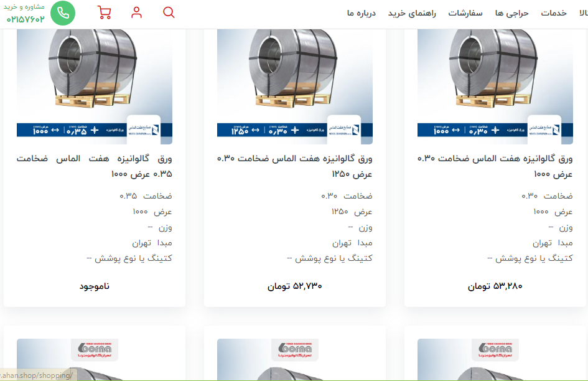Open the راهنمای خرید menu item
588x381 pixels.
412,13
